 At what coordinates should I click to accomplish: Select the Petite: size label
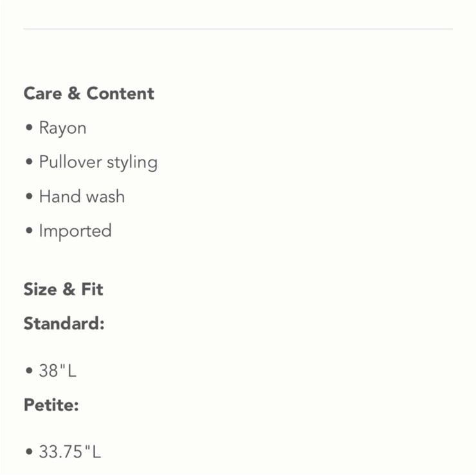pos(51,405)
